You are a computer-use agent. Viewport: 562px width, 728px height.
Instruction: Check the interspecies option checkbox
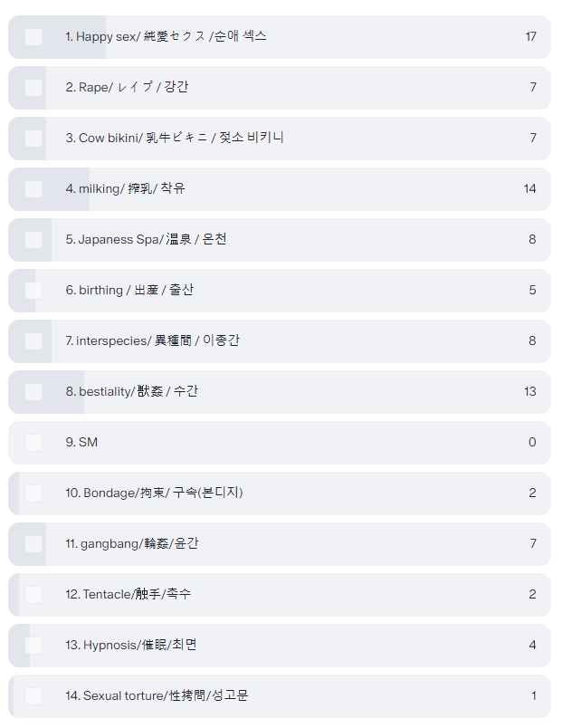tap(33, 341)
